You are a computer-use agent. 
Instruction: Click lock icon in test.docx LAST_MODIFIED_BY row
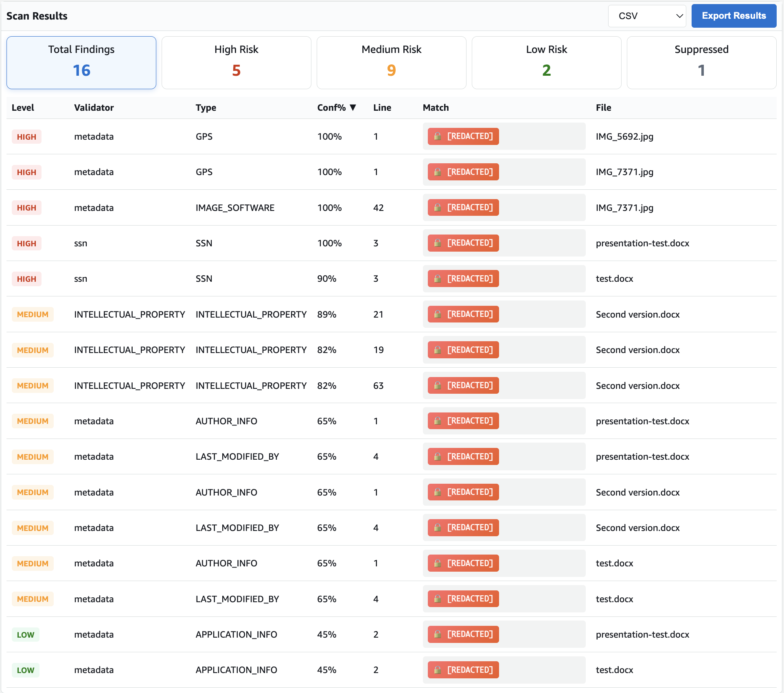[438, 599]
